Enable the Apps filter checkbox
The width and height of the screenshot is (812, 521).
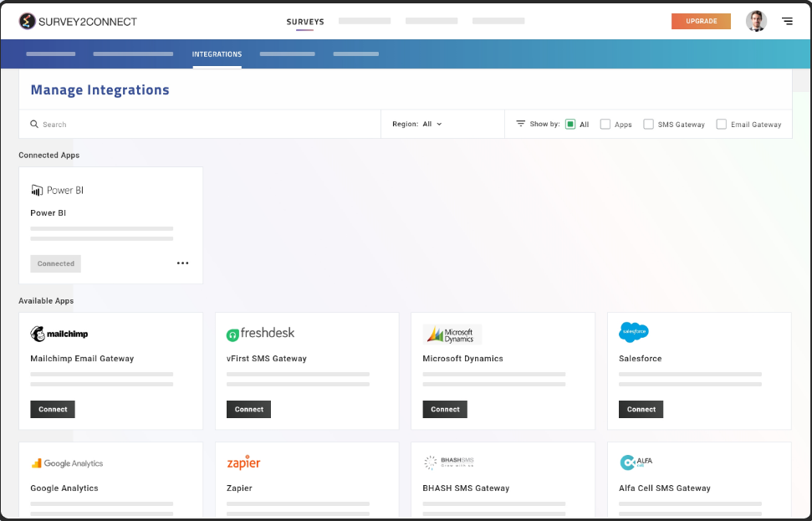click(x=605, y=124)
